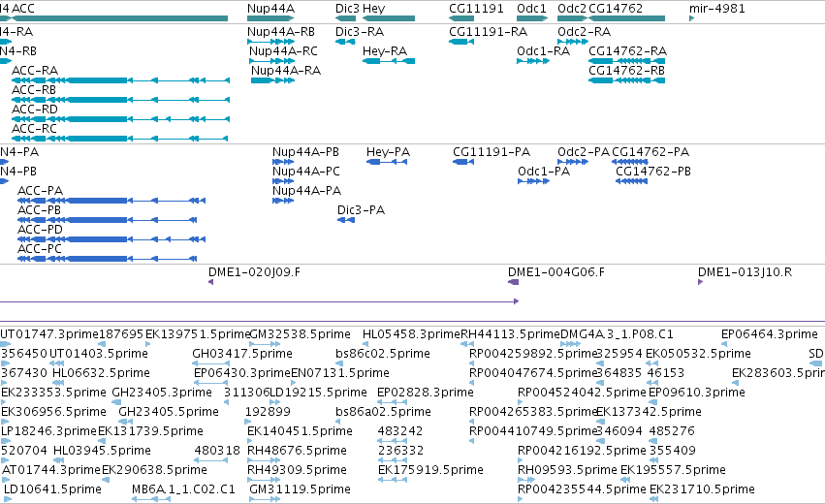The image size is (825, 504).
Task: Open the CG11191-RA transcript label
Action: (489, 32)
